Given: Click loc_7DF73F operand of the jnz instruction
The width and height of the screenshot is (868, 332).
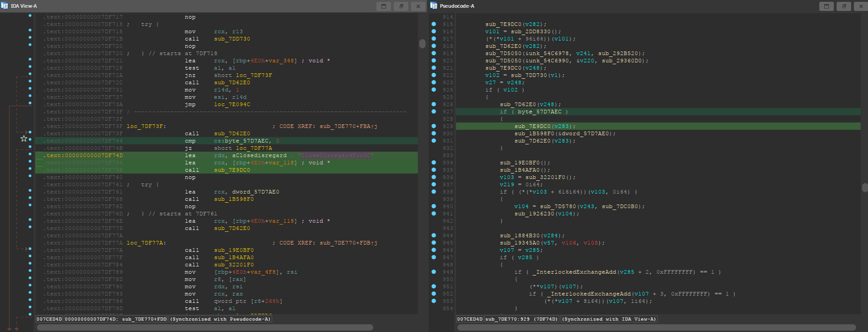Looking at the screenshot, I should click(254, 75).
